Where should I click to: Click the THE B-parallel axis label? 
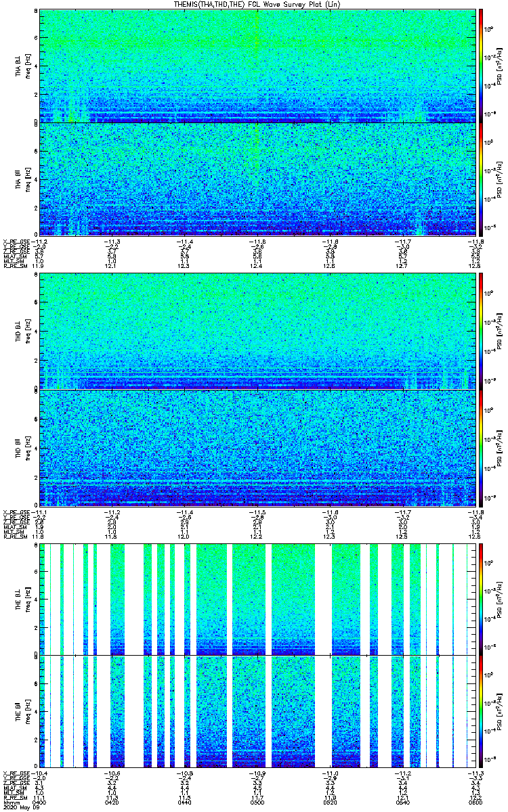19,710
